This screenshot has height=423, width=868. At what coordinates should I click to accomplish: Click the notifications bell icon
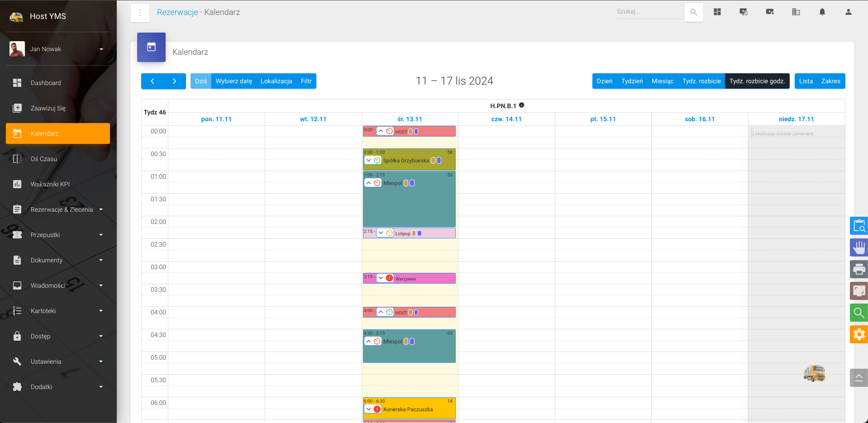coord(822,12)
